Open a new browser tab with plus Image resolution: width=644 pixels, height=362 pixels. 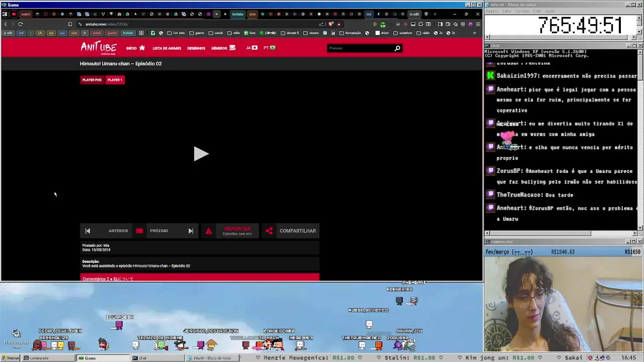point(435,14)
